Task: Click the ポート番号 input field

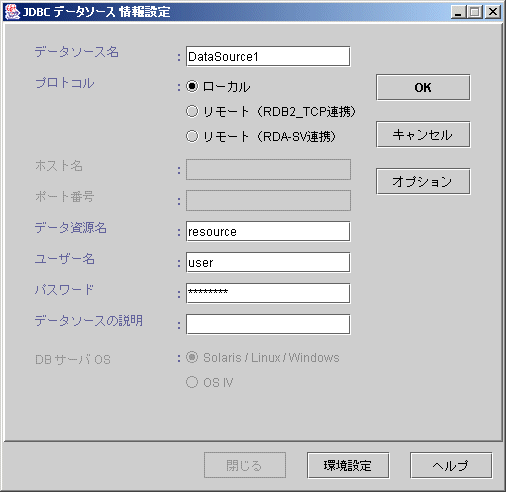Action: point(268,200)
